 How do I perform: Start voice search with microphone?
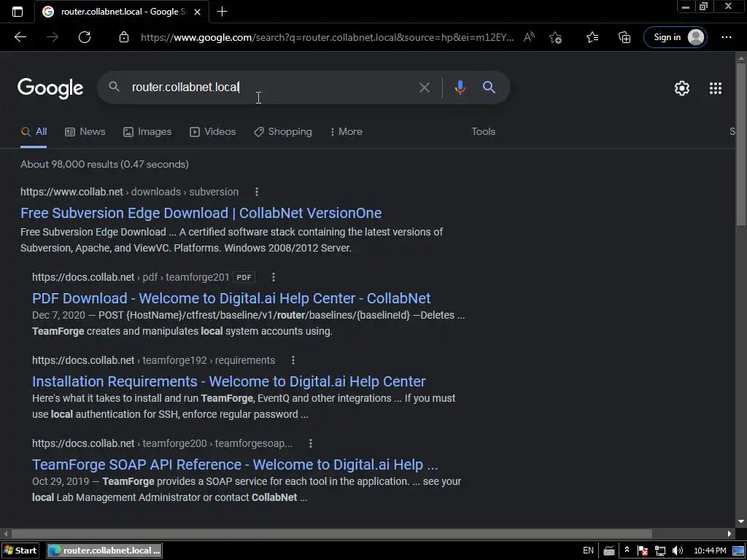[x=460, y=87]
